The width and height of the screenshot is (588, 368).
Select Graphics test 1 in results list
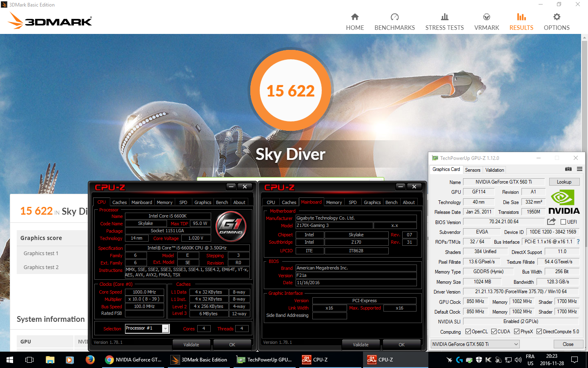(41, 254)
